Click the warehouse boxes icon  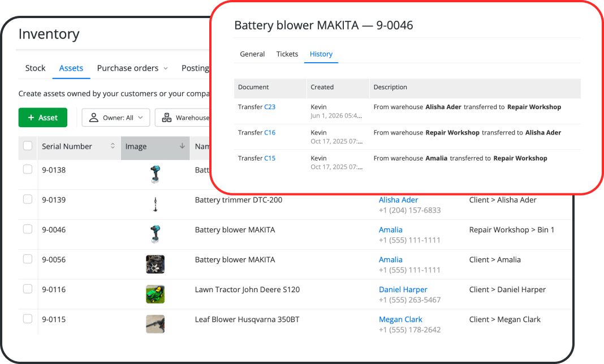click(x=167, y=118)
